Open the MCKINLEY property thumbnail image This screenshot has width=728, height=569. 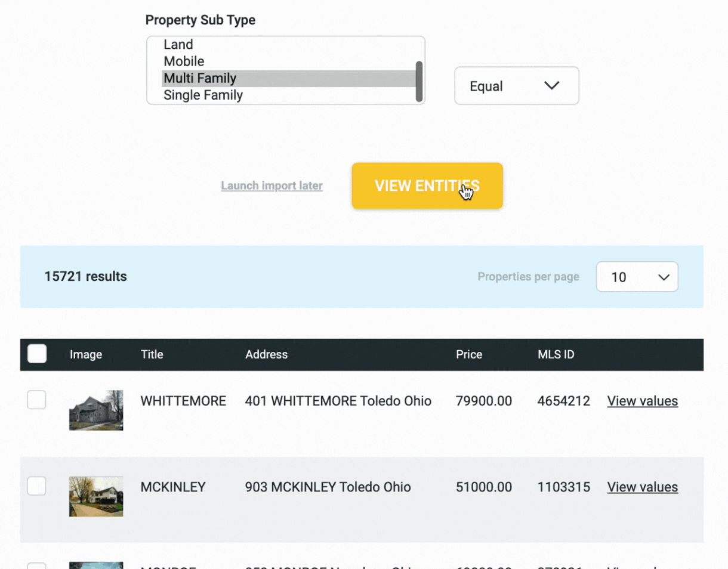click(x=96, y=496)
